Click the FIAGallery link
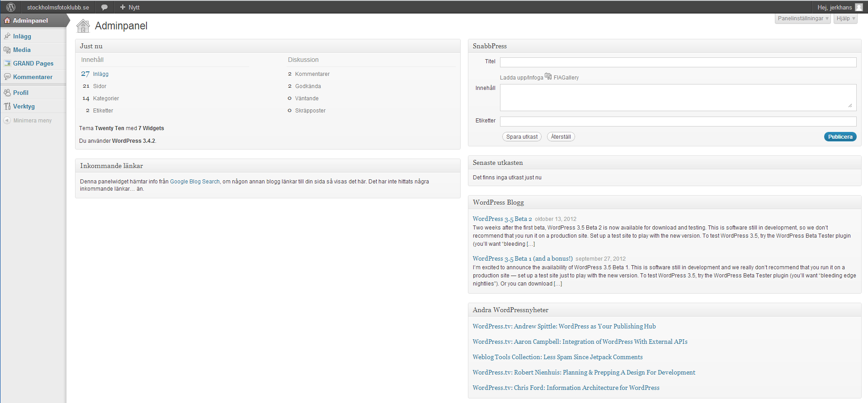The height and width of the screenshot is (403, 868). pyautogui.click(x=566, y=78)
